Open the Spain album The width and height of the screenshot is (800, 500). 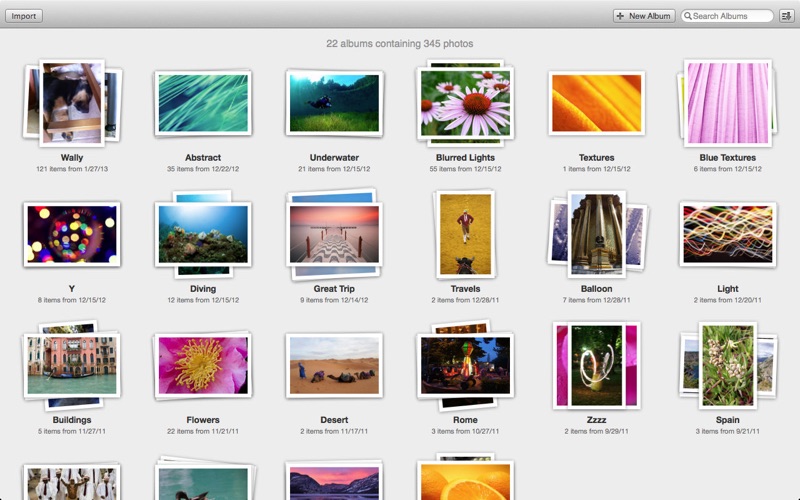[727, 365]
